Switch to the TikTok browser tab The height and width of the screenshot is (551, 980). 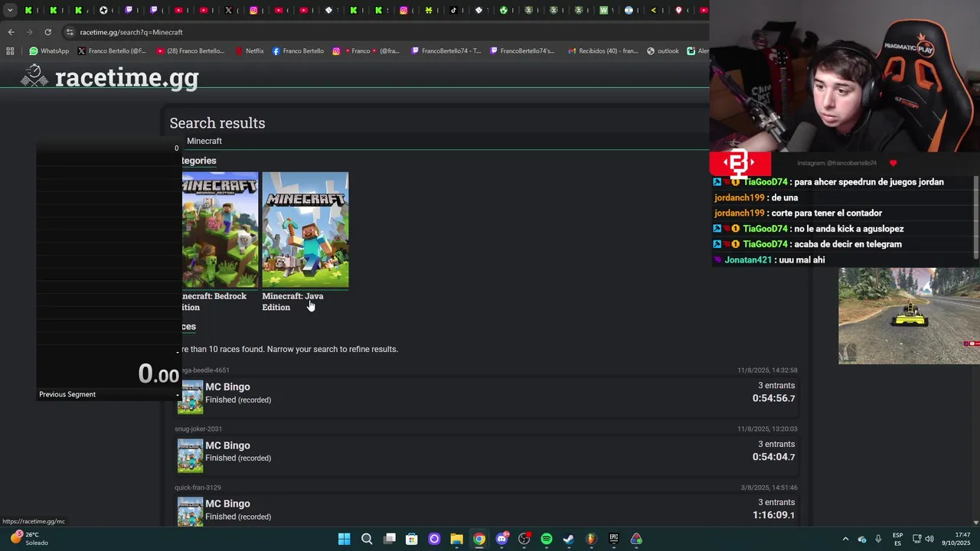click(454, 10)
